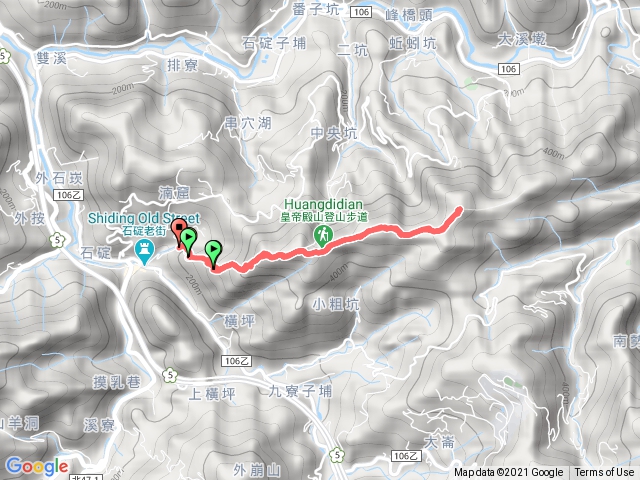Click the 小粗坑 place name

pos(336,304)
